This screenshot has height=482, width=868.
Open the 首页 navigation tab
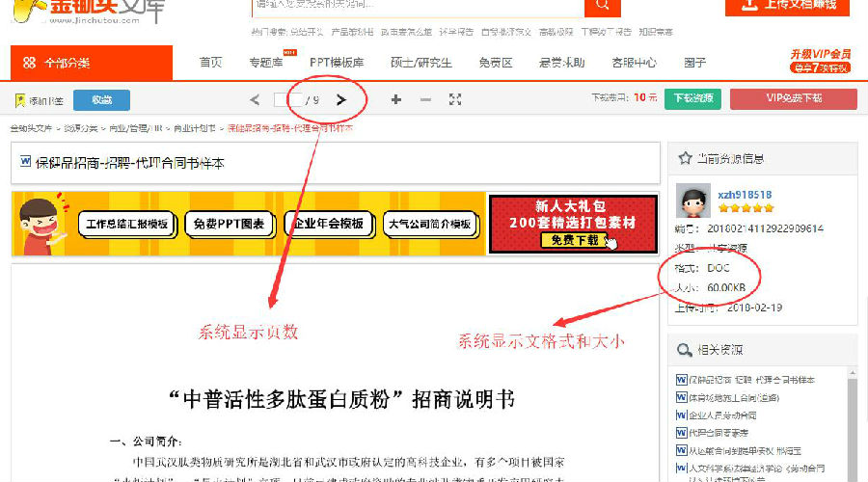pyautogui.click(x=210, y=63)
